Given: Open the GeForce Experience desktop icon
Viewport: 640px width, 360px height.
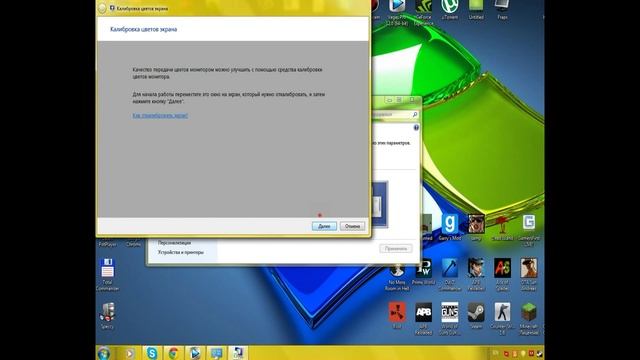Looking at the screenshot, I should point(423,12).
